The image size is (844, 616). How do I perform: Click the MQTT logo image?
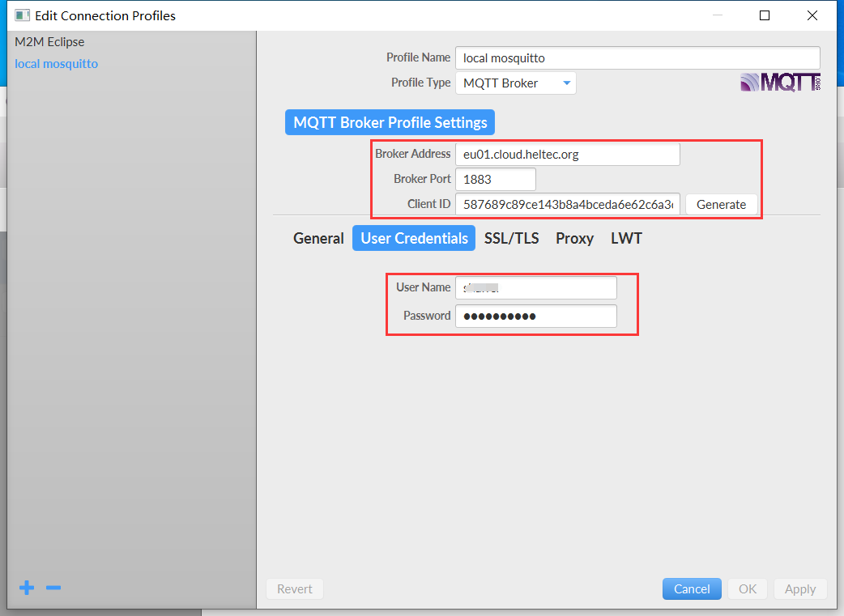tap(780, 82)
